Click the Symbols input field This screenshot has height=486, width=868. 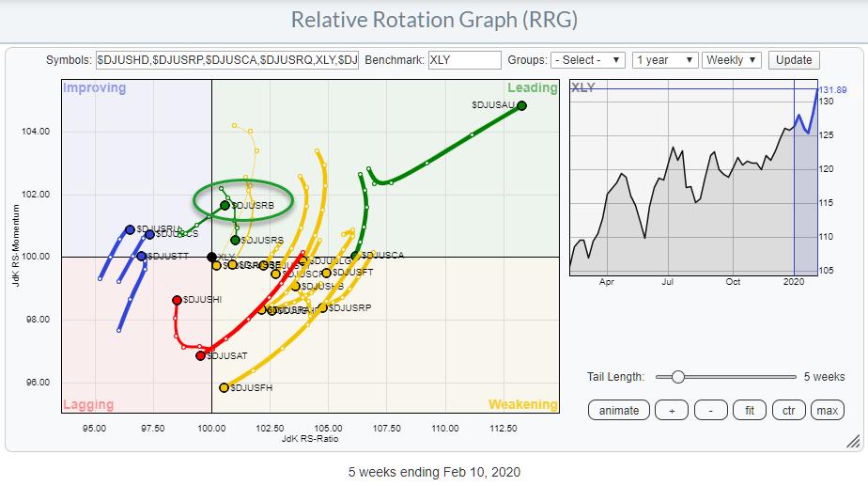point(226,60)
